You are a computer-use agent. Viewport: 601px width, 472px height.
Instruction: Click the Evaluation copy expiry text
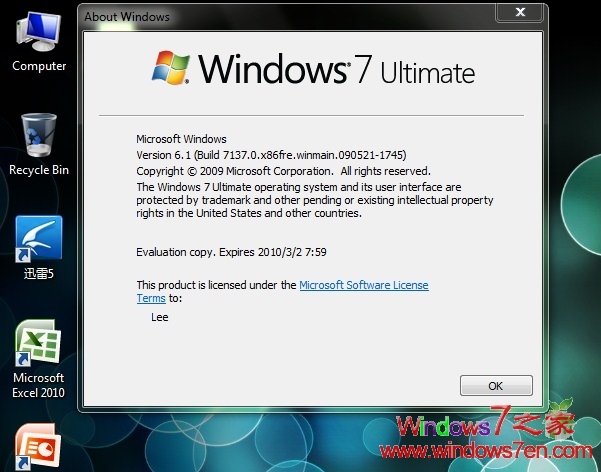click(232, 252)
